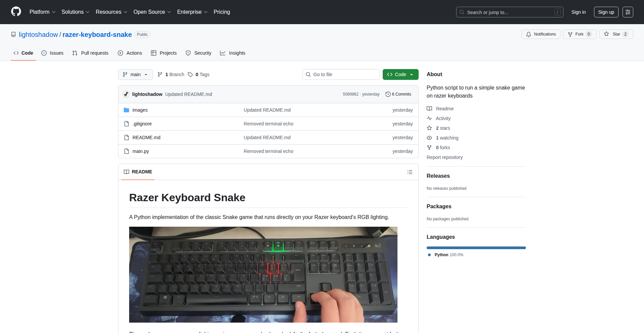Expand the Platform menu in header
The width and height of the screenshot is (644, 333).
point(42,12)
